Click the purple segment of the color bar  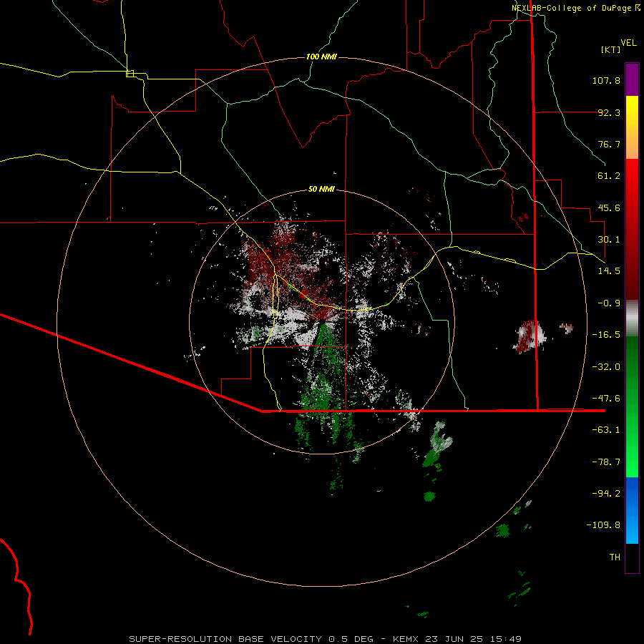point(632,80)
